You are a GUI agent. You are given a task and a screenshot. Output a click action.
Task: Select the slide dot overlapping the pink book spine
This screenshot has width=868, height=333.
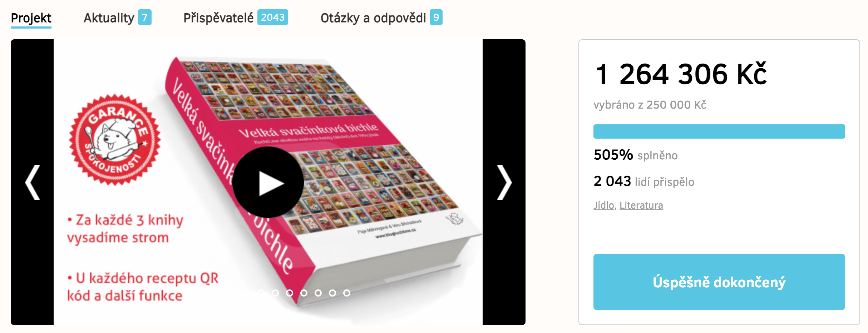290,293
